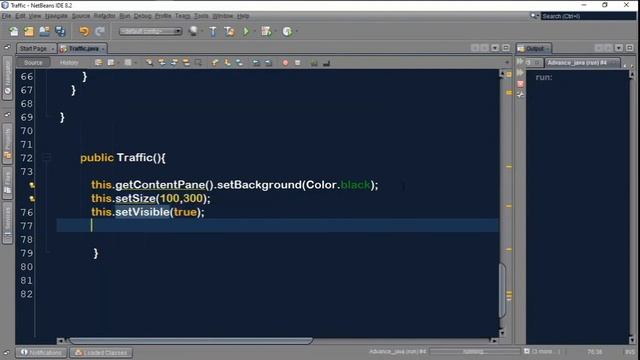Click the Open Project toolbar icon

click(44, 31)
